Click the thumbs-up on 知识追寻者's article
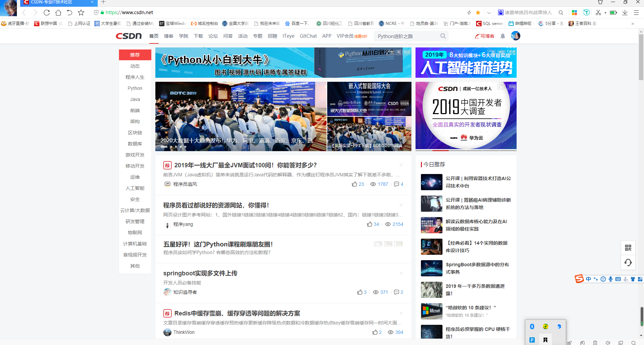Screen dimensions: 644x345 (360, 292)
